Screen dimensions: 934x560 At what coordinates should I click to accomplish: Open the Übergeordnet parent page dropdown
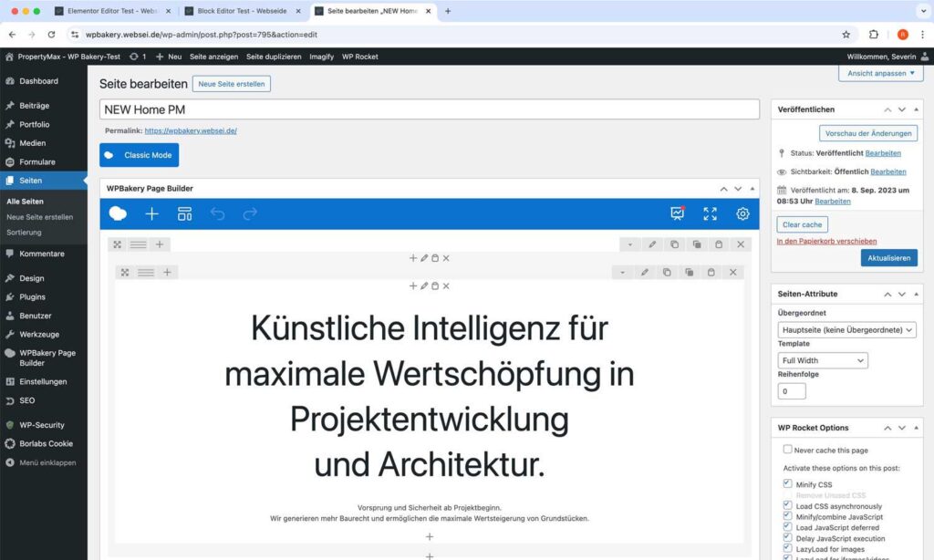pos(846,330)
